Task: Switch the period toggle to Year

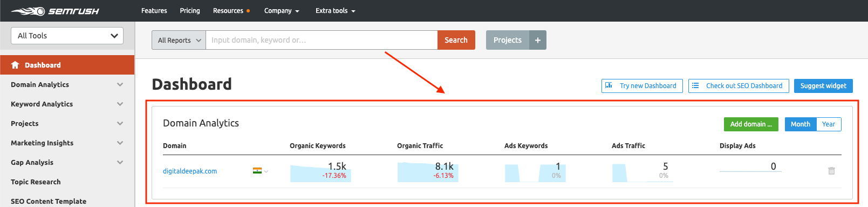Action: pyautogui.click(x=829, y=124)
